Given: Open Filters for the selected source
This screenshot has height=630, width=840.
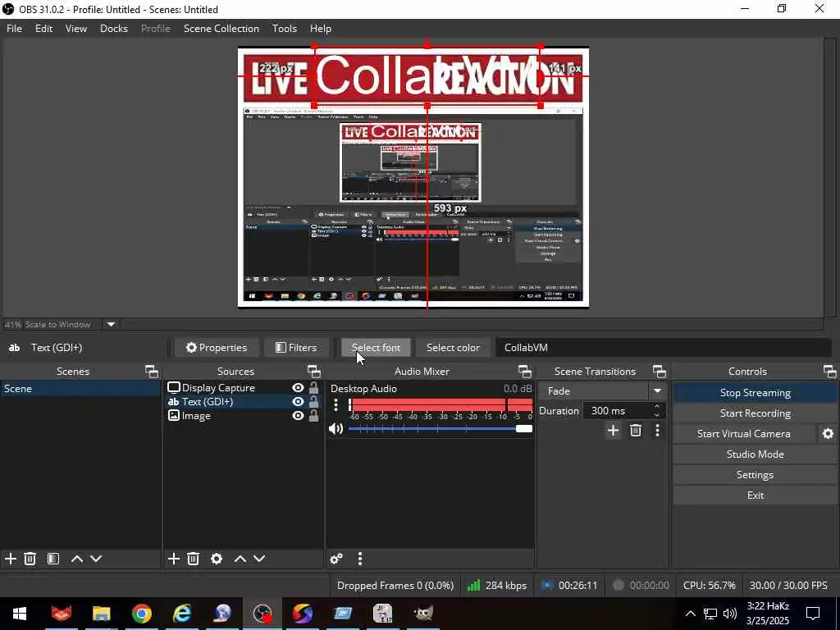Looking at the screenshot, I should (x=295, y=348).
